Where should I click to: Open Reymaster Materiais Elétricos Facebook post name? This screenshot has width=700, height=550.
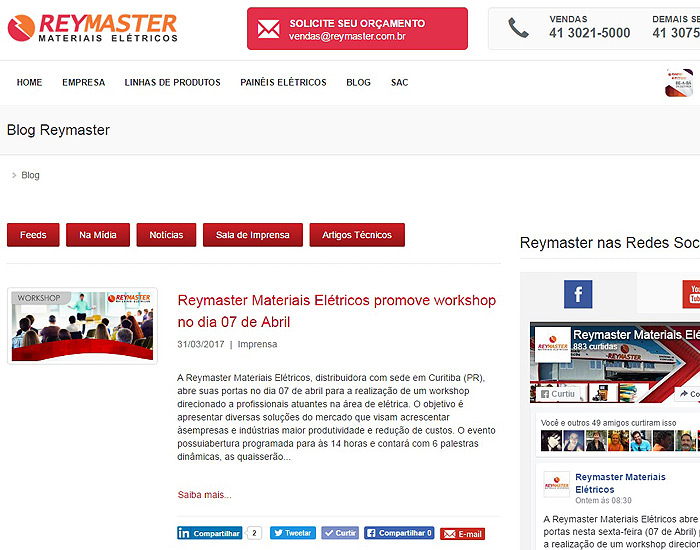[620, 483]
